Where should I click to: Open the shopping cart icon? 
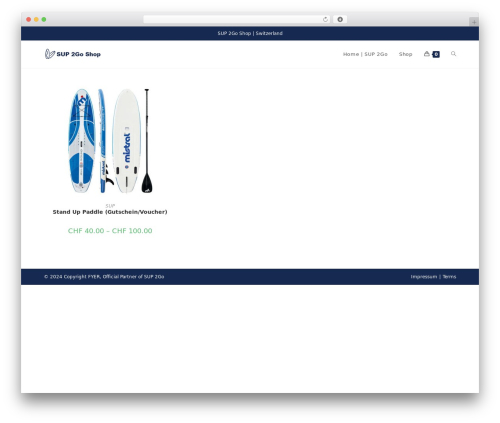427,54
